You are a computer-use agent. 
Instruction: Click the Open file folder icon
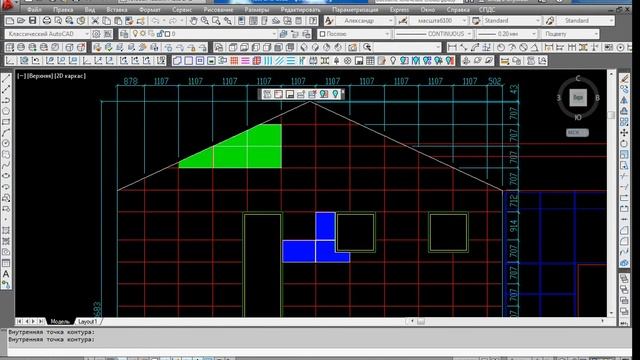pyautogui.click(x=21, y=21)
